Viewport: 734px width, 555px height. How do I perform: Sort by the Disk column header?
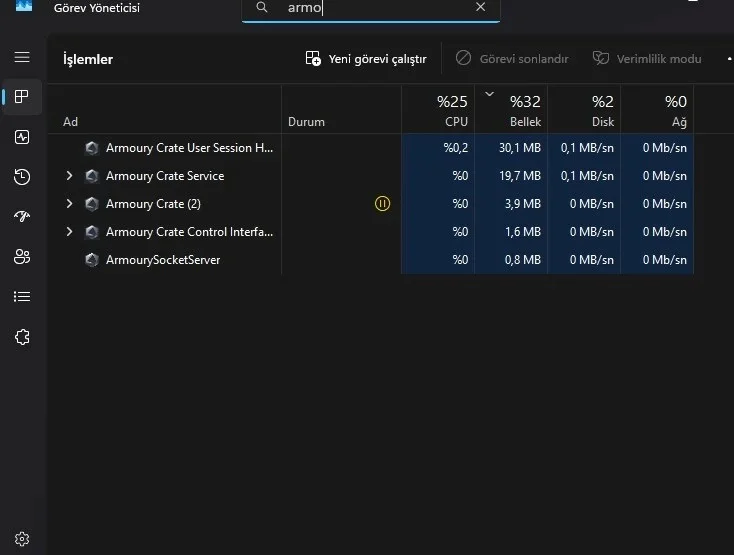[584, 109]
